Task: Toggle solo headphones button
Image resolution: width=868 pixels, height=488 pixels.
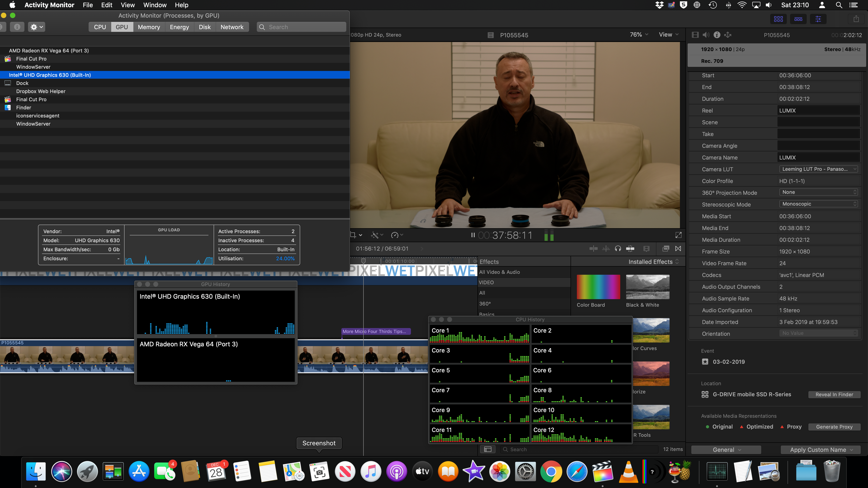Action: point(618,249)
